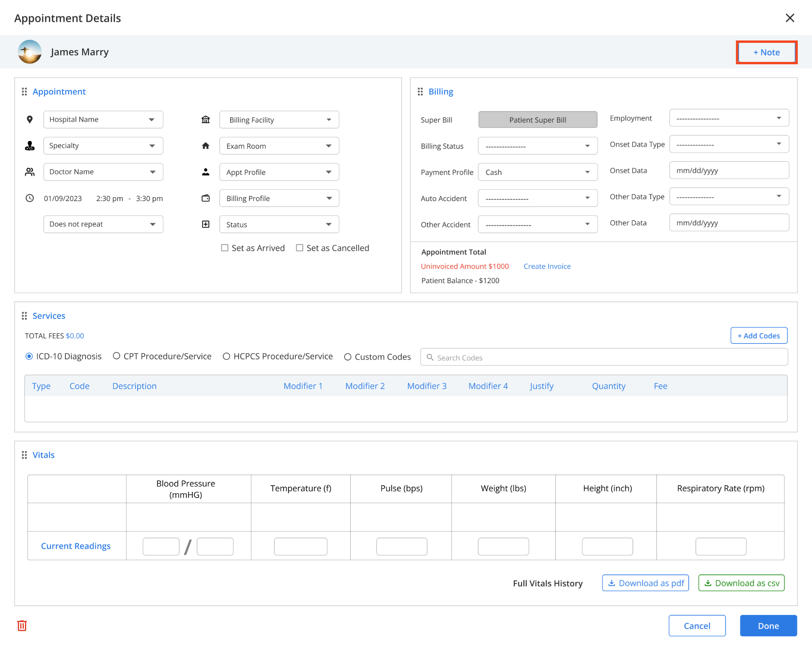
Task: Close the Appointment Details dialog
Action: tap(790, 18)
